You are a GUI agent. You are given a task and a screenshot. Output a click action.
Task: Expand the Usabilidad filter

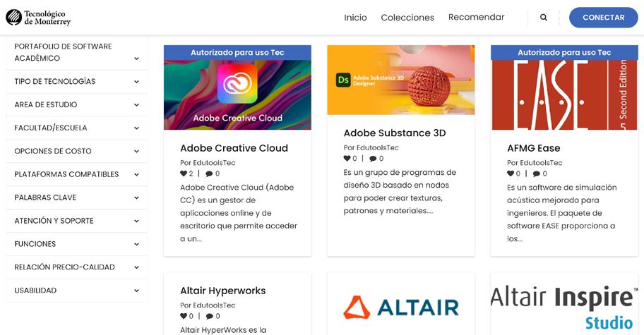pos(77,291)
